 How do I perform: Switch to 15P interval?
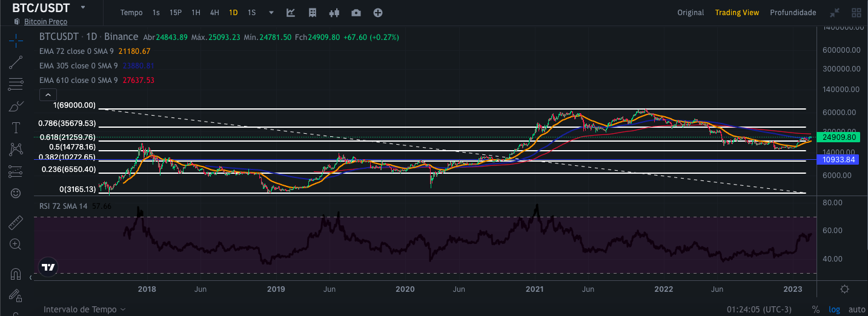(x=176, y=13)
